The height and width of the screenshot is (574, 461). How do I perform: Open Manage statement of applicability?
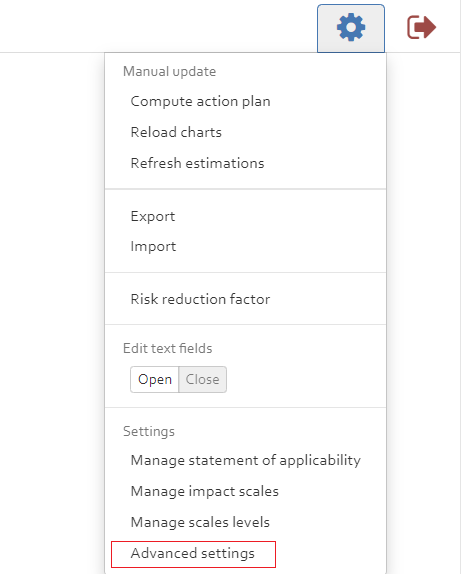click(246, 461)
